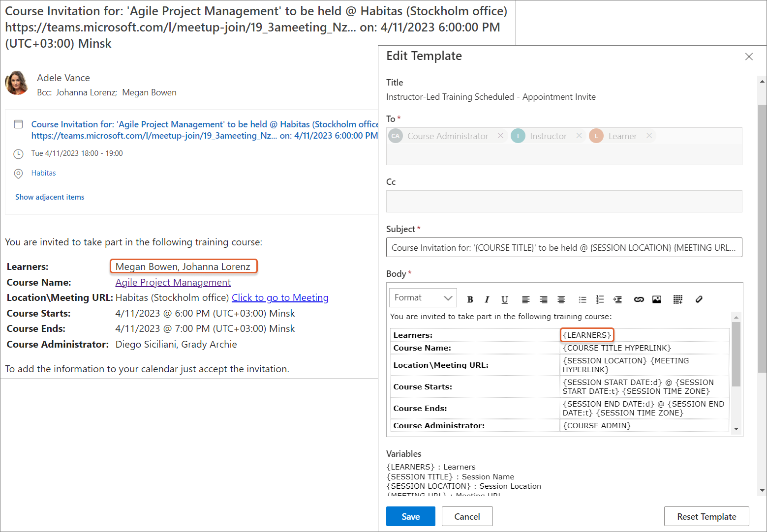Toggle bold formatting in body editor

(470, 299)
